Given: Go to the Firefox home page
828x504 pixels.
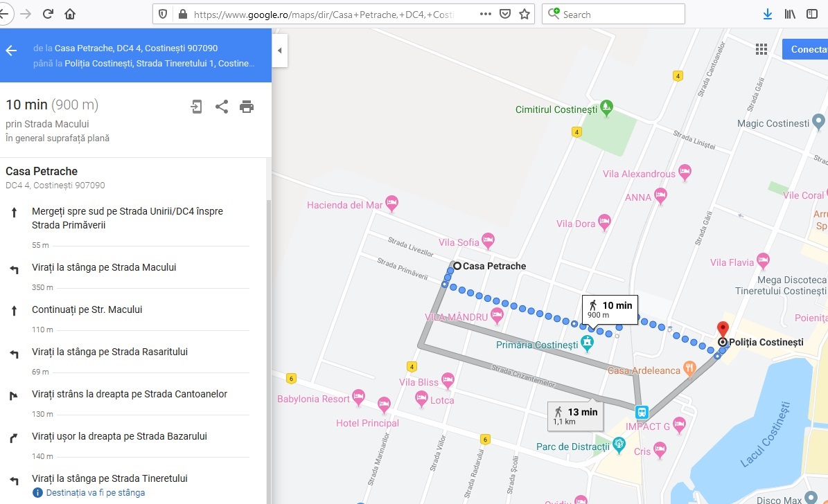Looking at the screenshot, I should [70, 14].
